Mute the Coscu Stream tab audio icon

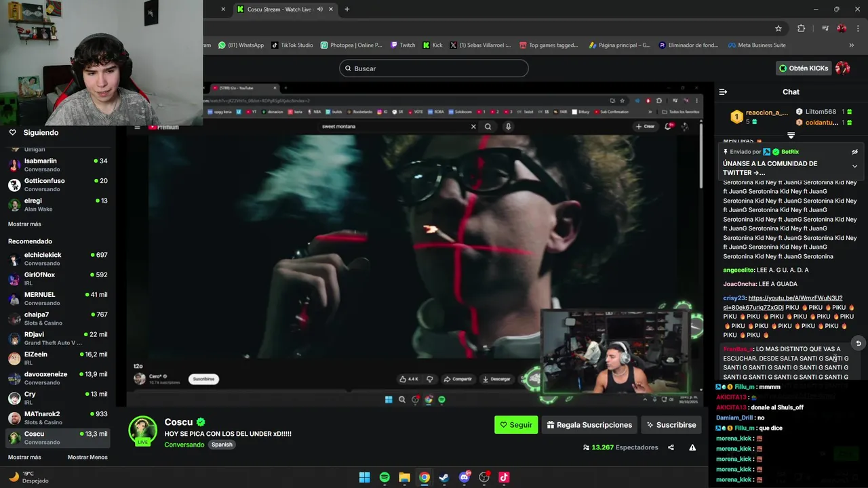point(319,9)
